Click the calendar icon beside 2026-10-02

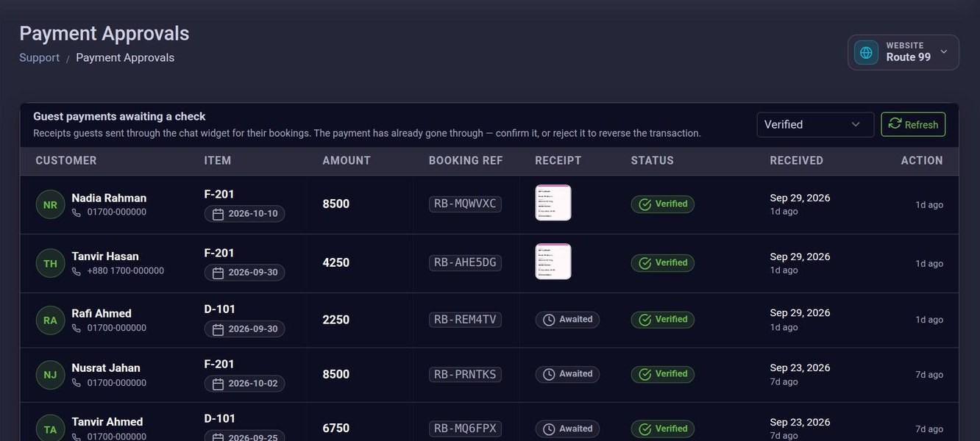point(218,384)
